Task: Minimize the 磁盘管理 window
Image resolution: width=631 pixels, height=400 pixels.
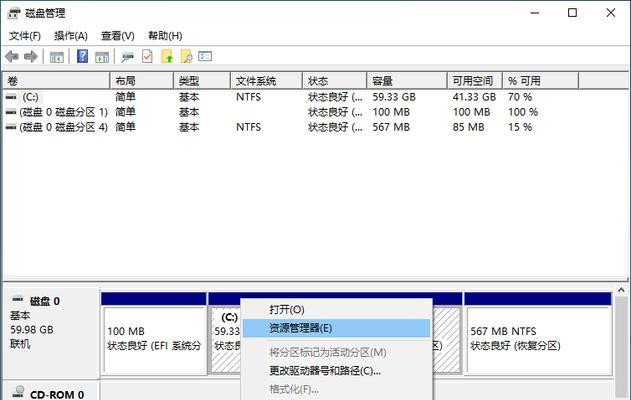Action: 534,13
